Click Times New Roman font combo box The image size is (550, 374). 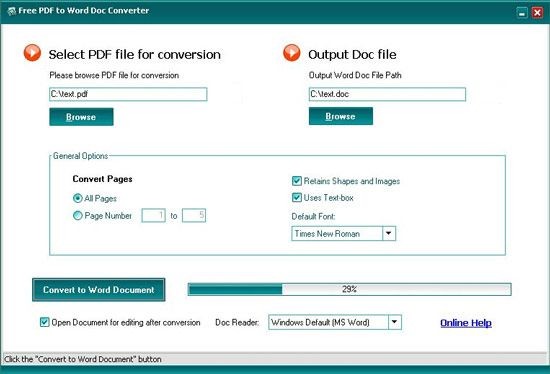pyautogui.click(x=343, y=233)
